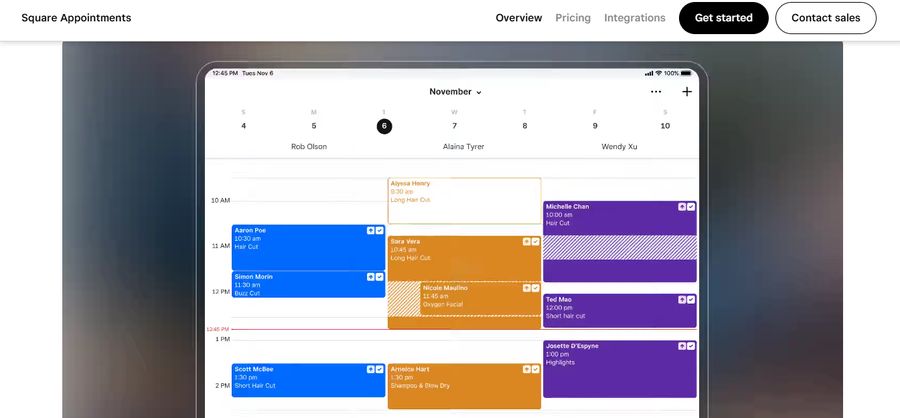
Task: Open the Alyssa Henry appointment
Action: point(464,200)
